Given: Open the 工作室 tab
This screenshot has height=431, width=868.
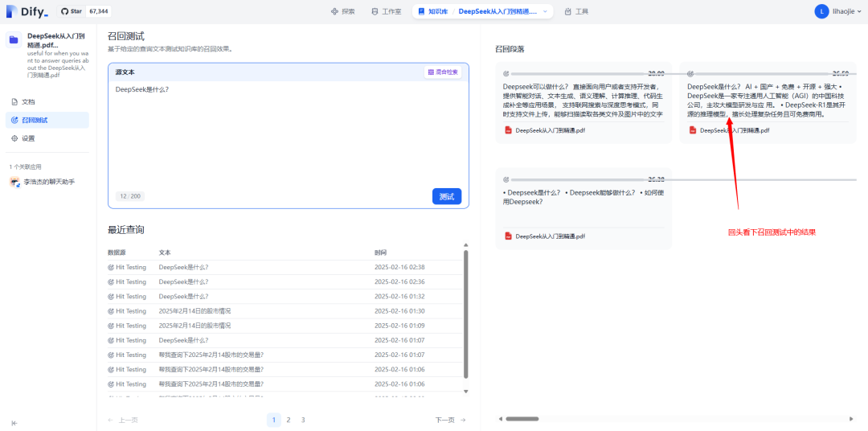Looking at the screenshot, I should (x=386, y=11).
